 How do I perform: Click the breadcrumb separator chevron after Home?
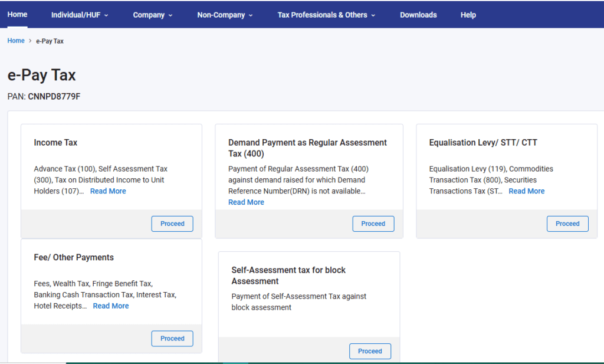30,41
